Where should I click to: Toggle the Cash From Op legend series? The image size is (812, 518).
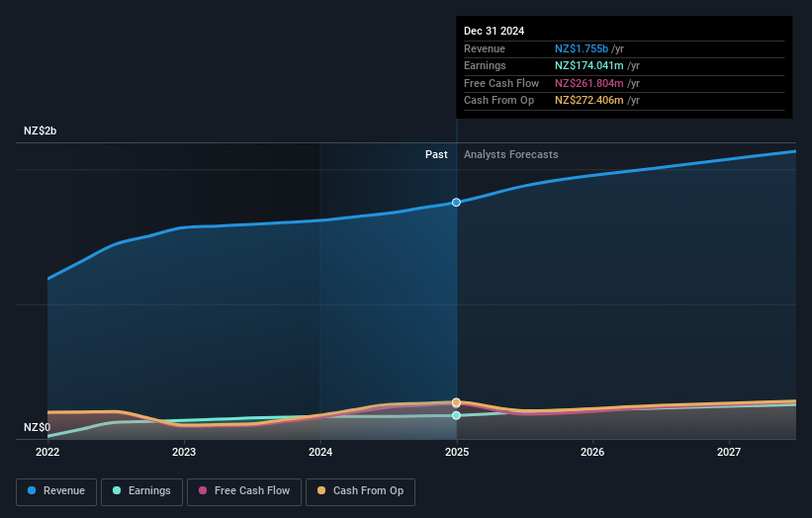pos(360,491)
